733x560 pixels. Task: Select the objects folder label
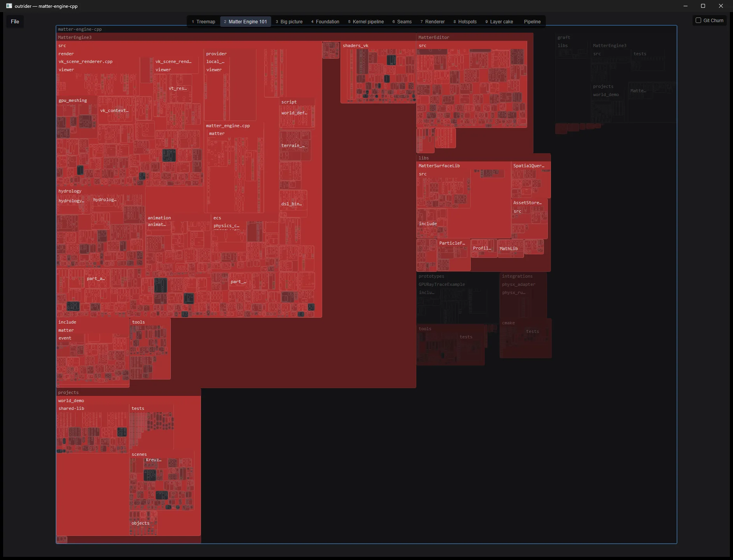tap(140, 523)
